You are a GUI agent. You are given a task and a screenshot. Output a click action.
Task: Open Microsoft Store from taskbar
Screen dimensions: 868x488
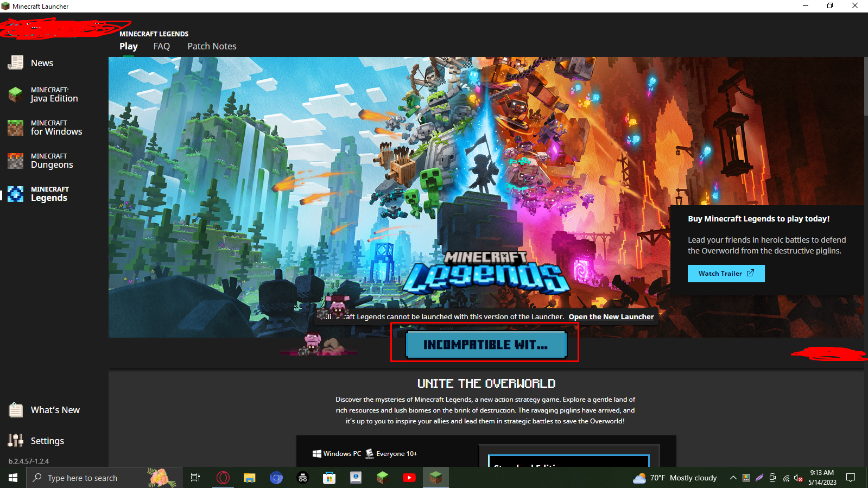pos(329,478)
